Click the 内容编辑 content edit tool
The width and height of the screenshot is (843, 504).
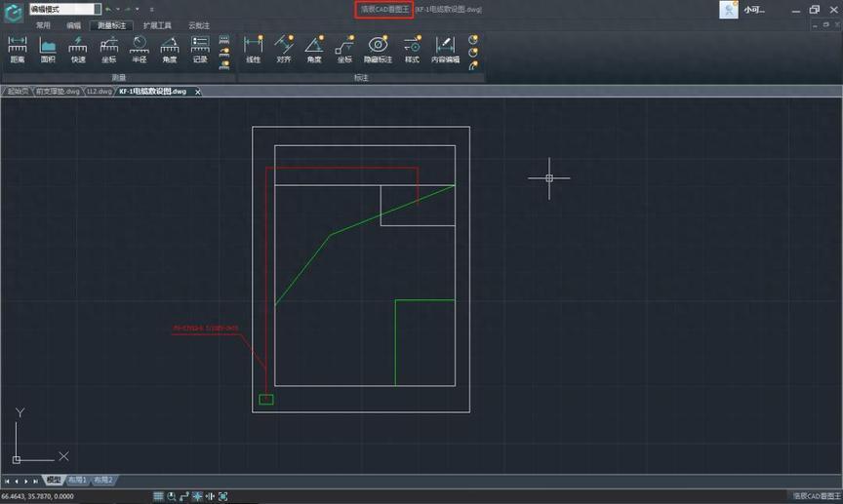445,49
